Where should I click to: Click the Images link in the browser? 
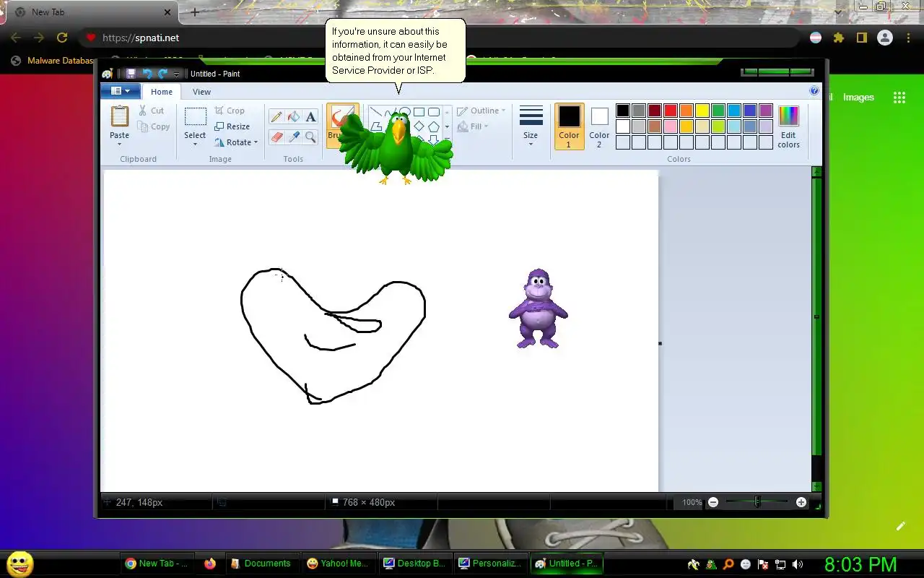click(858, 98)
